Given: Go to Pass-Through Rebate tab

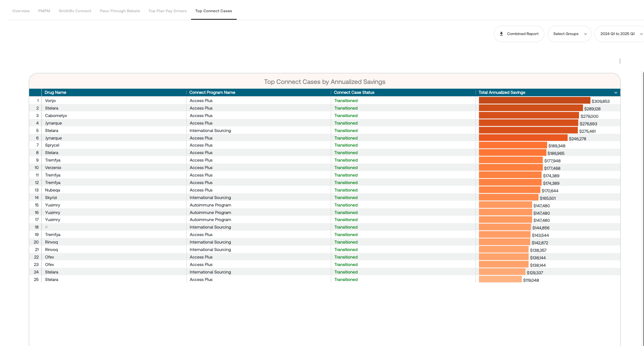Looking at the screenshot, I should coord(120,11).
